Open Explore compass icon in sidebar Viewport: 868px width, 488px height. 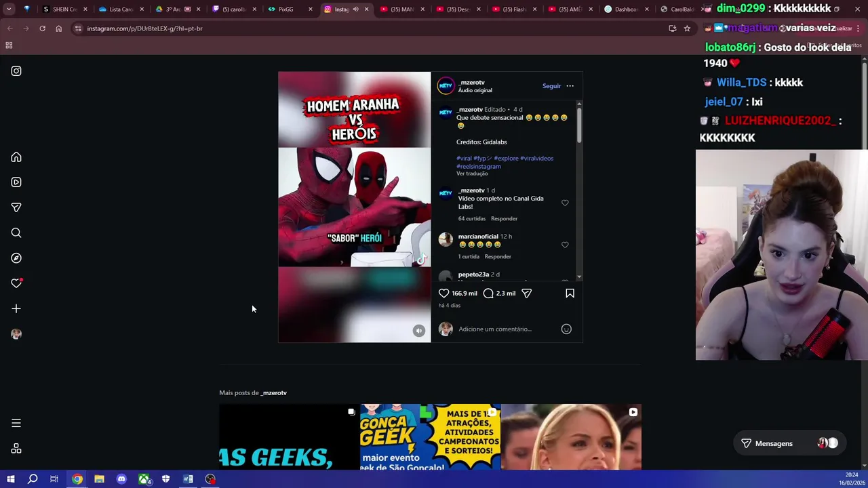point(16,258)
